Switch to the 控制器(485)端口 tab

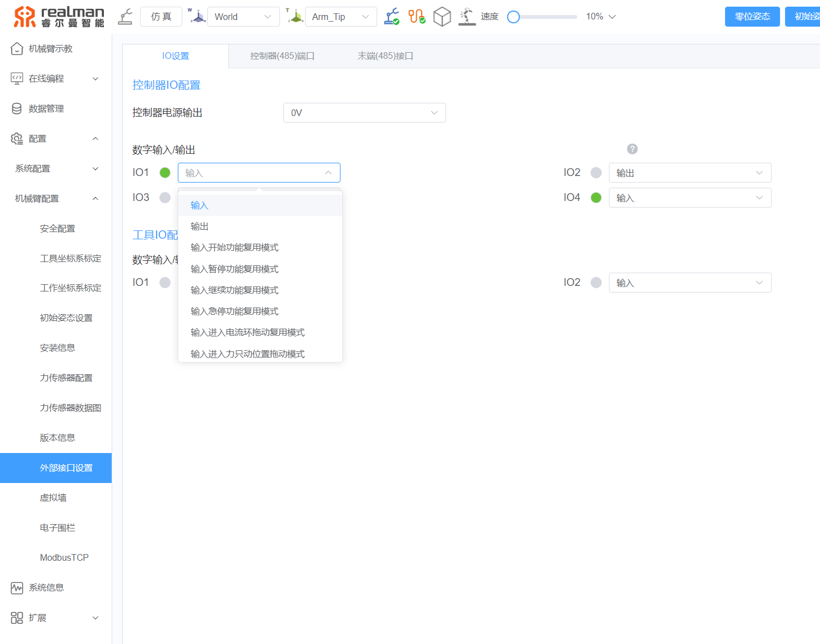coord(282,56)
